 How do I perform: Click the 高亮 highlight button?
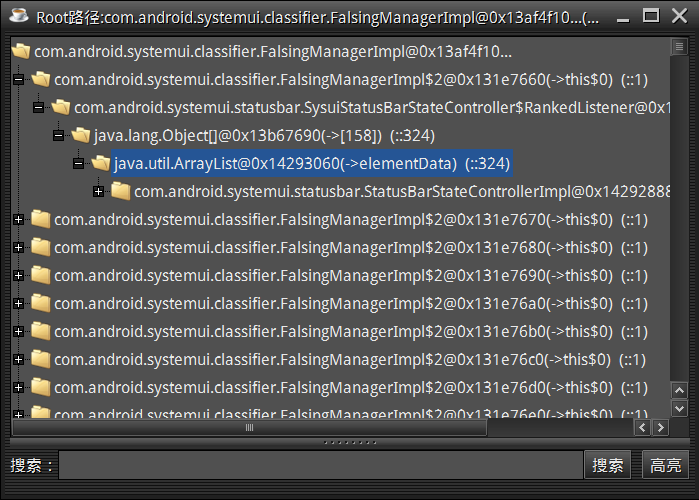point(666,465)
